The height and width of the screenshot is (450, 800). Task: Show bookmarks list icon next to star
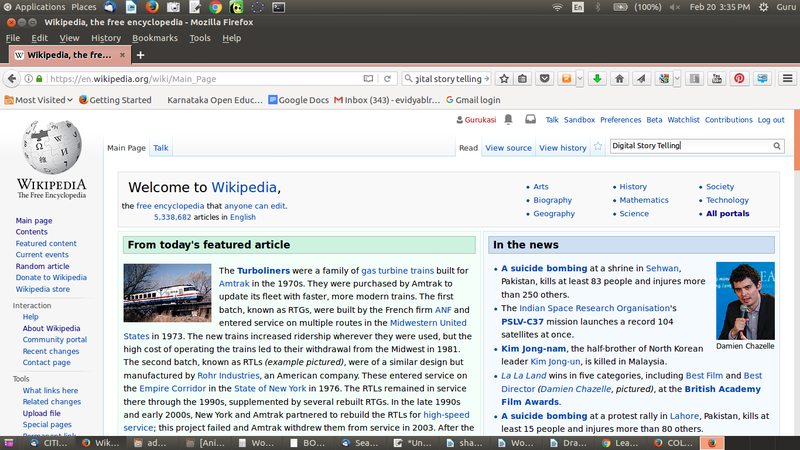click(522, 79)
